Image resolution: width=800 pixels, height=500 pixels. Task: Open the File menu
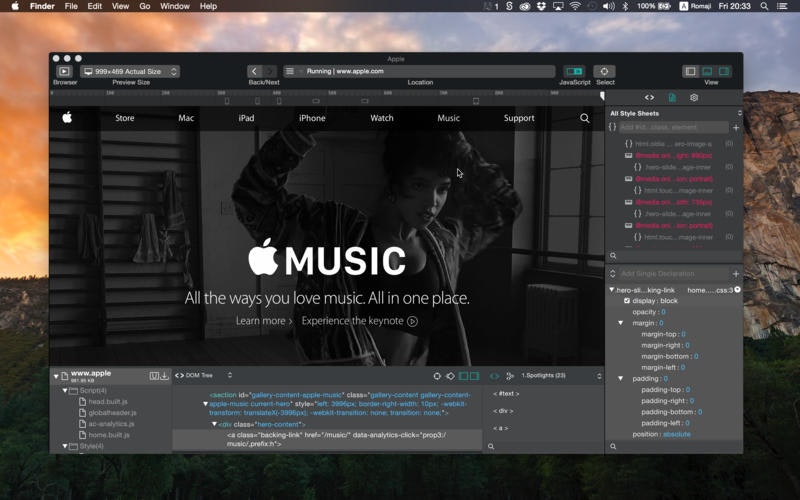pos(71,6)
